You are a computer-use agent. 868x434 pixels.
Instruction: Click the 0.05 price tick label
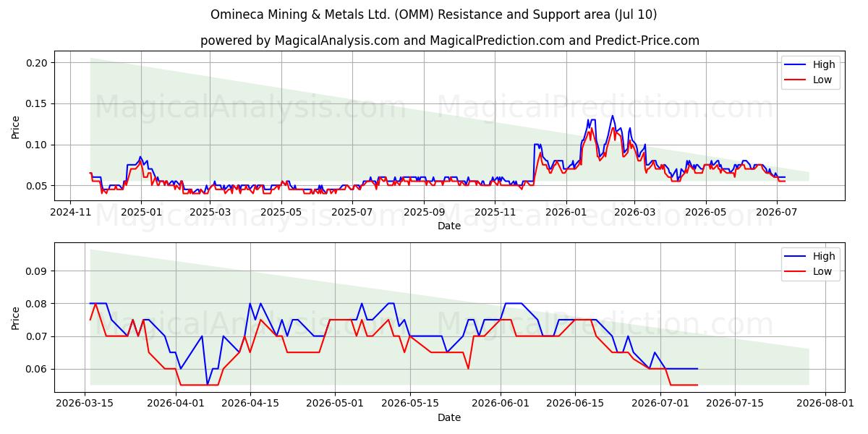click(x=36, y=186)
